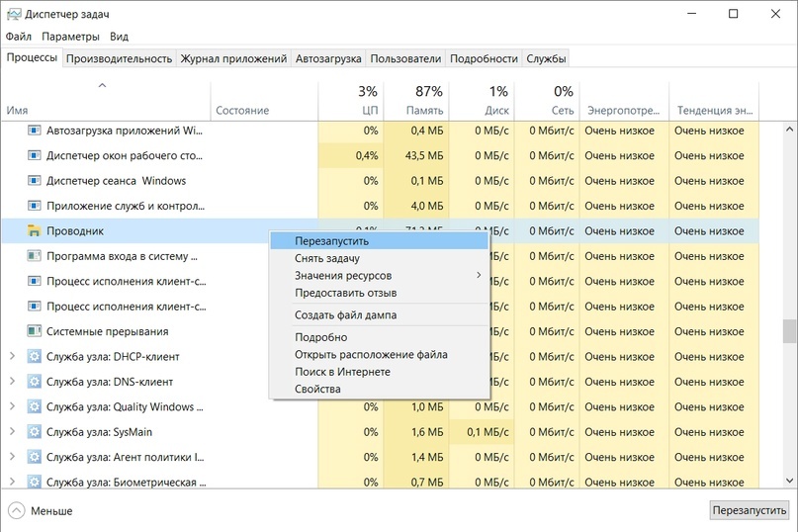Select Системные прерывания row
The image size is (798, 532).
[x=380, y=331]
